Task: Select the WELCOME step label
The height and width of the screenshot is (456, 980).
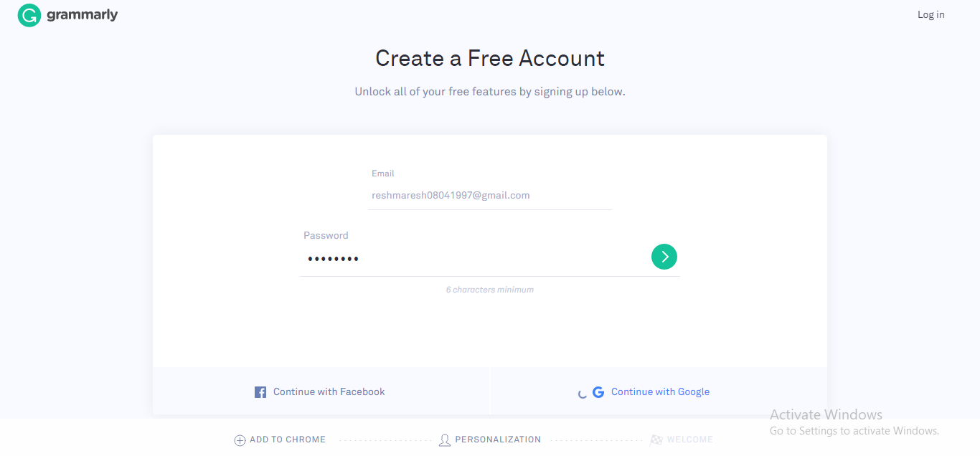Action: [x=689, y=440]
